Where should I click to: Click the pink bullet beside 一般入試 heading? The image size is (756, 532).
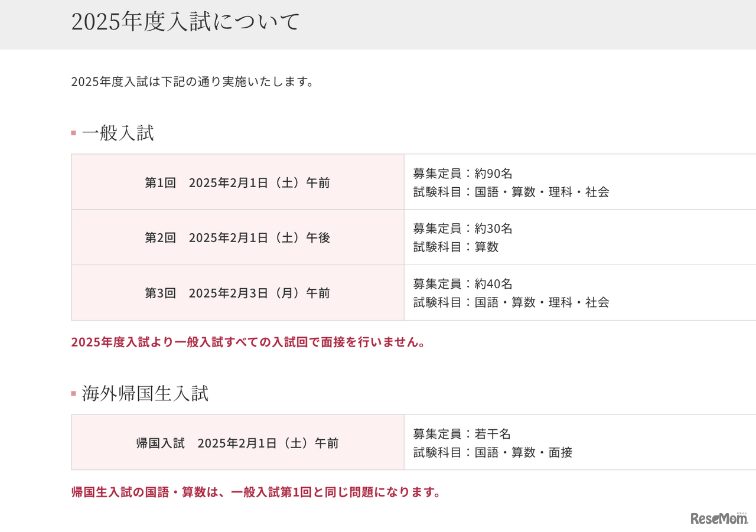74,133
